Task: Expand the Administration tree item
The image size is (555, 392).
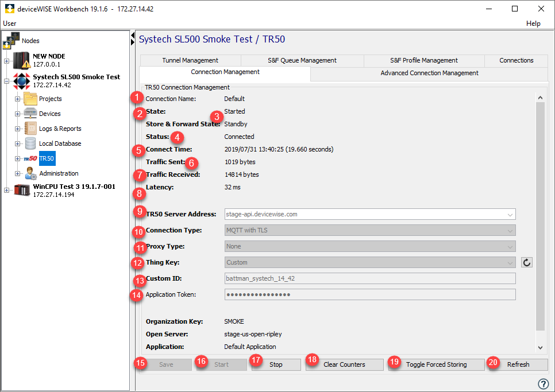Action: coord(17,173)
